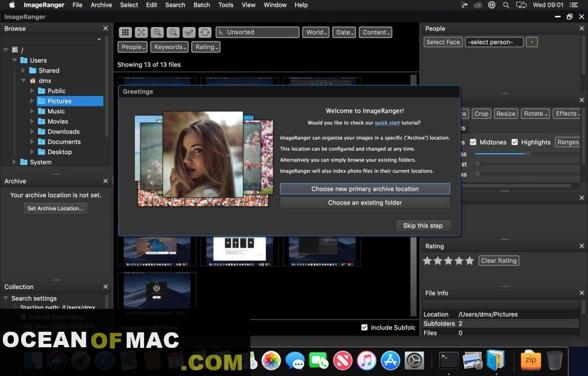Close the File Info panel
Viewport: 588px width, 376px height.
(582, 293)
